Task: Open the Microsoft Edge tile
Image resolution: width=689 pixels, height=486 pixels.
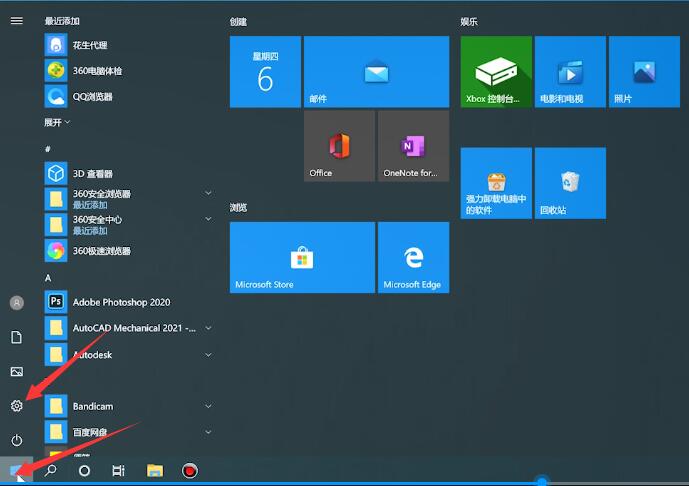Action: click(413, 258)
